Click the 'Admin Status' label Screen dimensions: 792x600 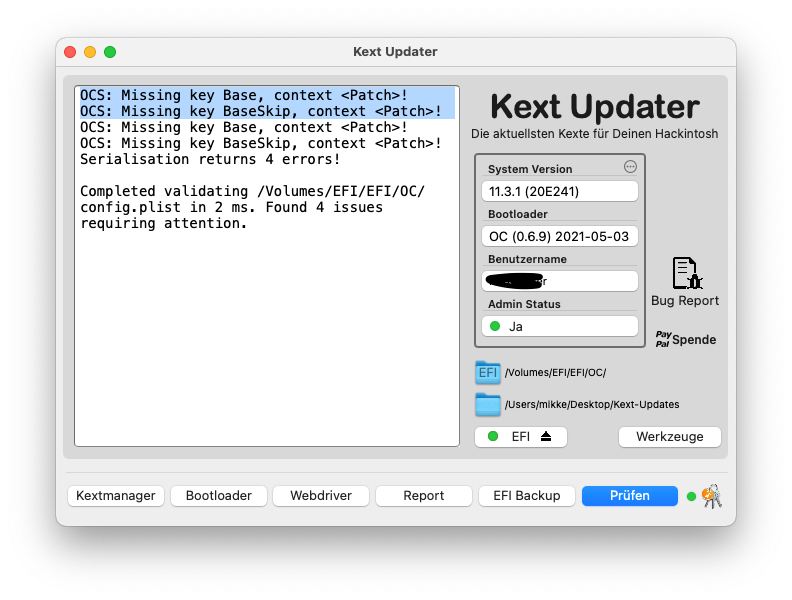click(524, 304)
